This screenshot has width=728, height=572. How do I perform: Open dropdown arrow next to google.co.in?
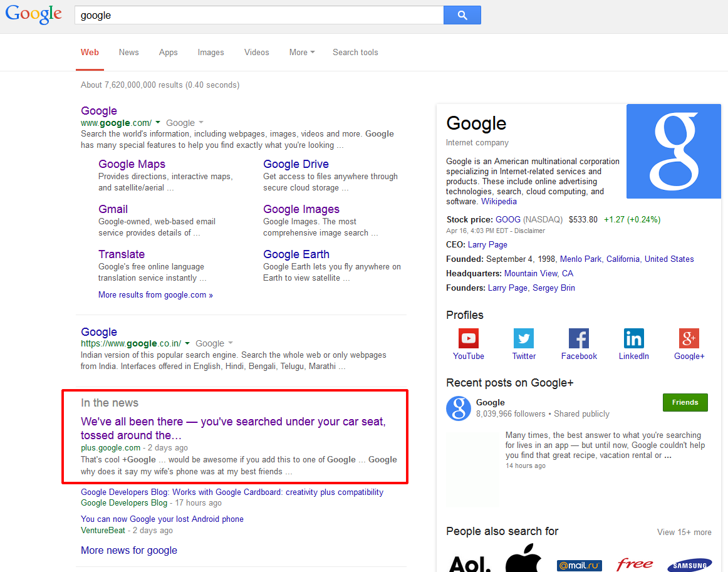[x=187, y=343]
